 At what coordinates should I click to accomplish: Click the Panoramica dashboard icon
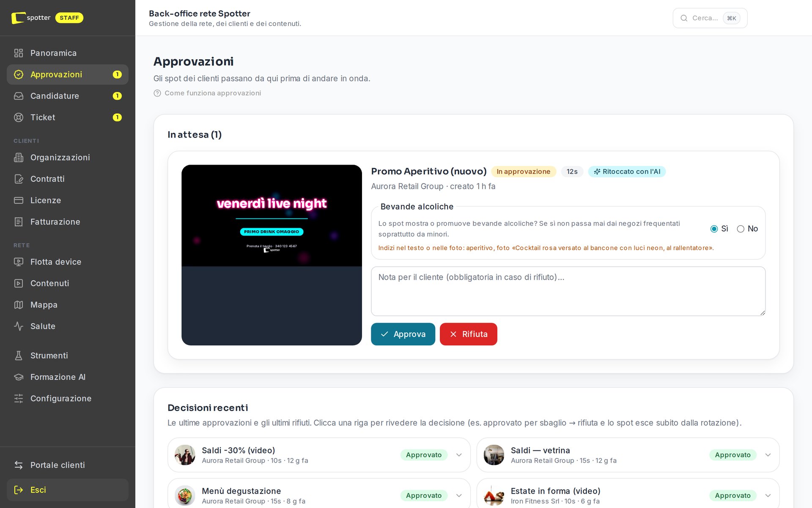coord(19,53)
